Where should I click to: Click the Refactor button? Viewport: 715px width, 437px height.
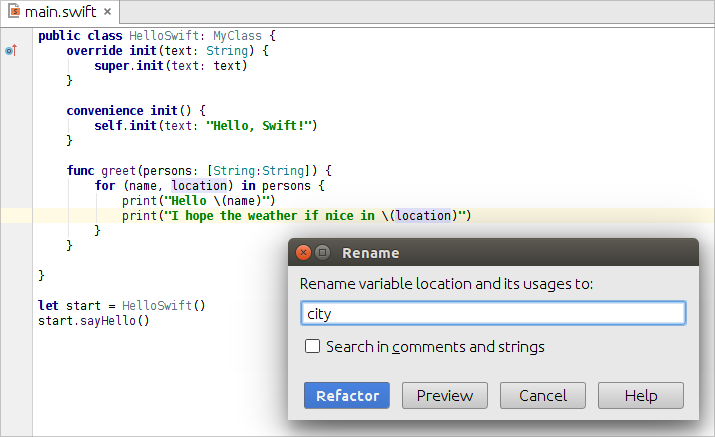pyautogui.click(x=347, y=395)
